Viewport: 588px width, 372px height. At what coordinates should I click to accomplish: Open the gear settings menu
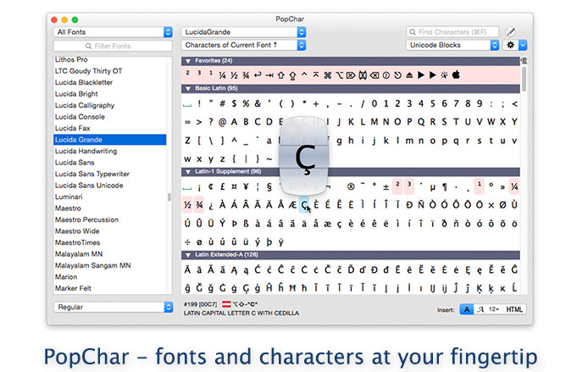[x=511, y=45]
